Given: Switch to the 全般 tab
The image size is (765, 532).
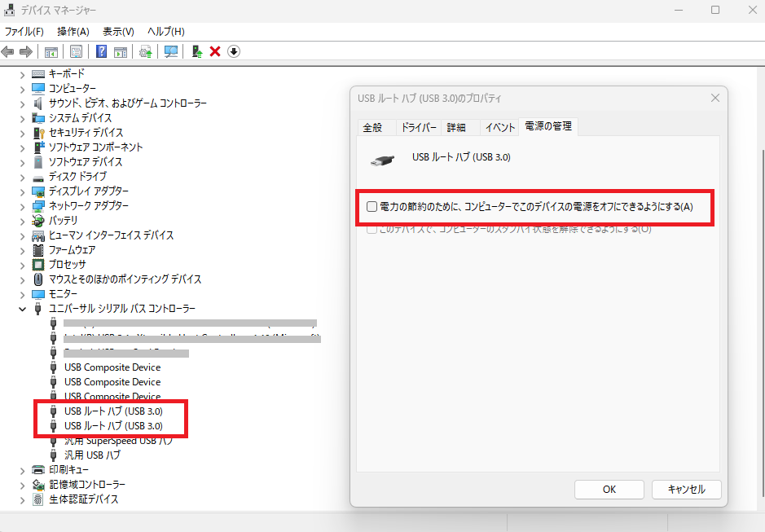Looking at the screenshot, I should coord(372,128).
